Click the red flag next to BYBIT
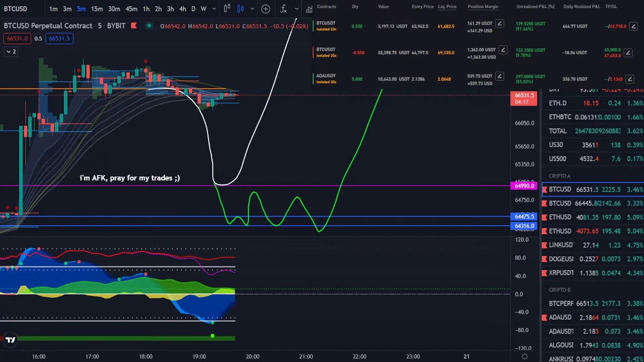 [x=134, y=25]
